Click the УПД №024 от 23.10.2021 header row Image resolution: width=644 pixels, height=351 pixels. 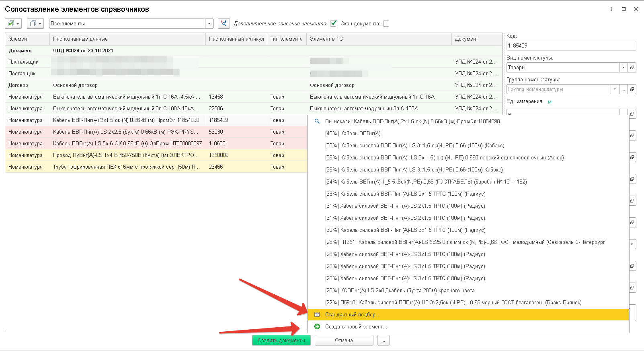click(254, 50)
